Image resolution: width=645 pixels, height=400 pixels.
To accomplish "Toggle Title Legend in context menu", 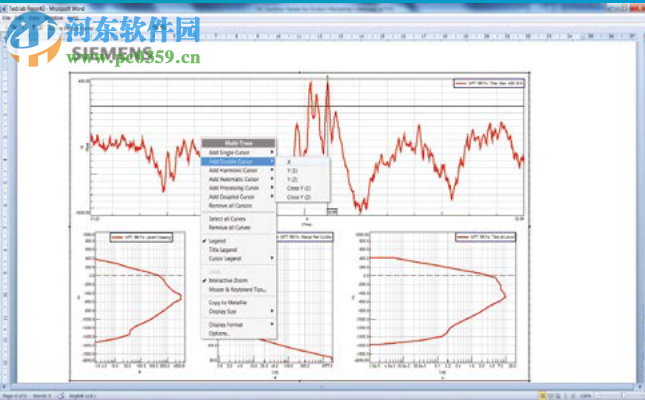I will click(x=238, y=250).
